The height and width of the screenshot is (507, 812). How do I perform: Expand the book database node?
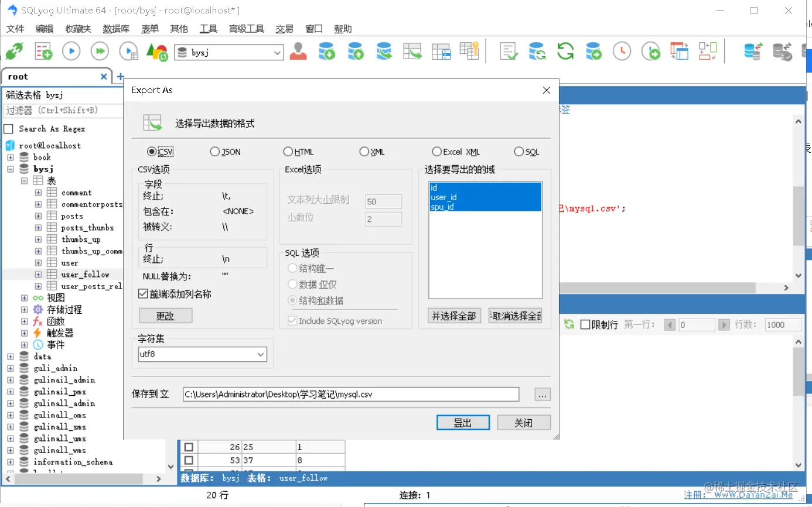(11, 157)
